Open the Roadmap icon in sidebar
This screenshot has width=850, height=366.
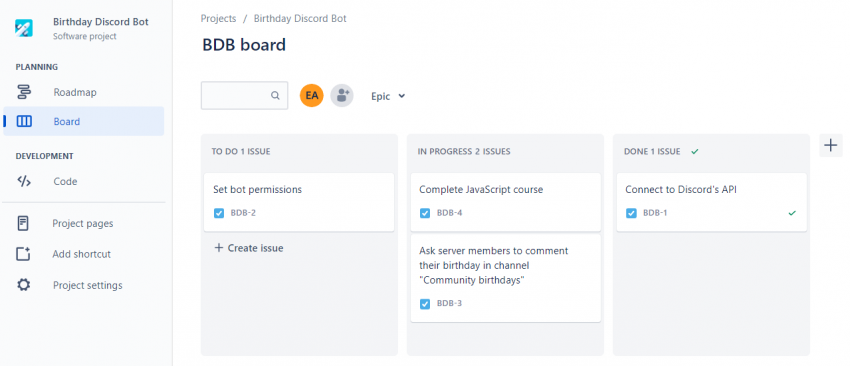click(x=24, y=92)
